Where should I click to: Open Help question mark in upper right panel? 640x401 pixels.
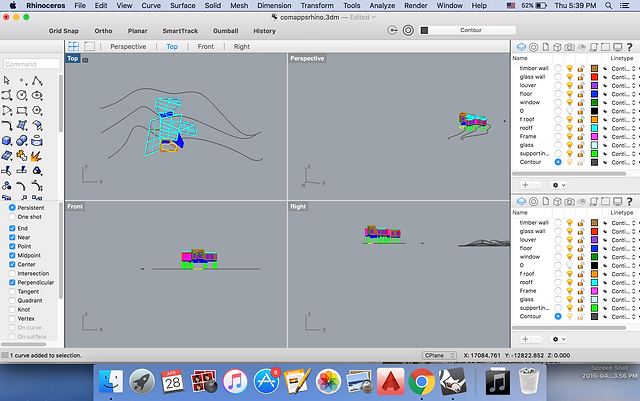pyautogui.click(x=629, y=47)
